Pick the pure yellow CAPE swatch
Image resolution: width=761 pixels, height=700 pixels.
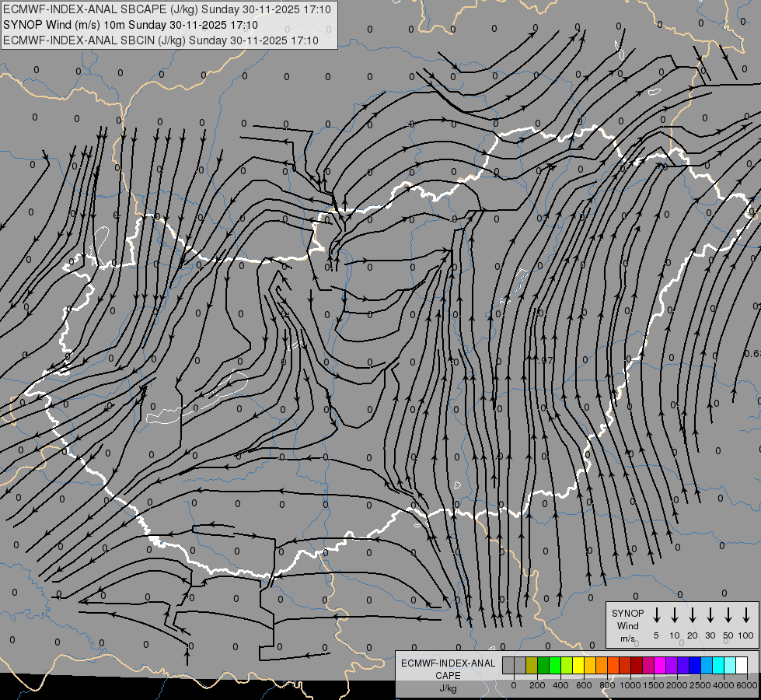click(578, 665)
